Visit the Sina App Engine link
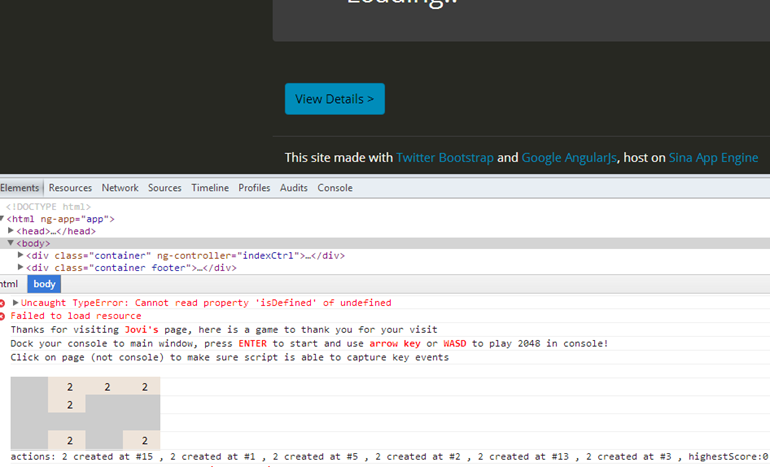Image resolution: width=770 pixels, height=467 pixels. click(713, 158)
